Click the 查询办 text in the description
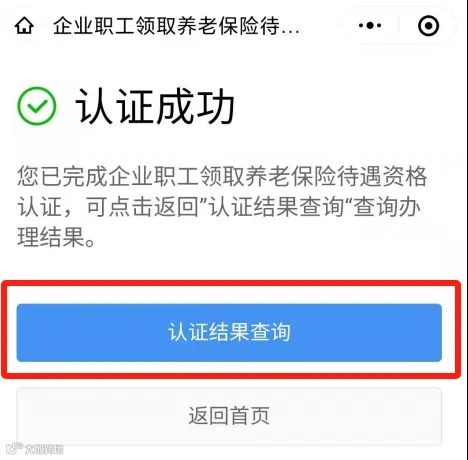 click(x=387, y=207)
